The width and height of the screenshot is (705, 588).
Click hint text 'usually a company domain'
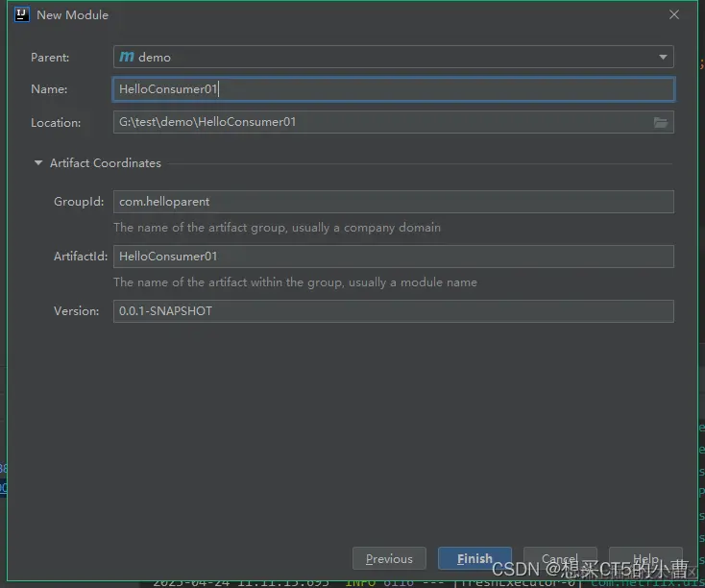click(x=367, y=228)
